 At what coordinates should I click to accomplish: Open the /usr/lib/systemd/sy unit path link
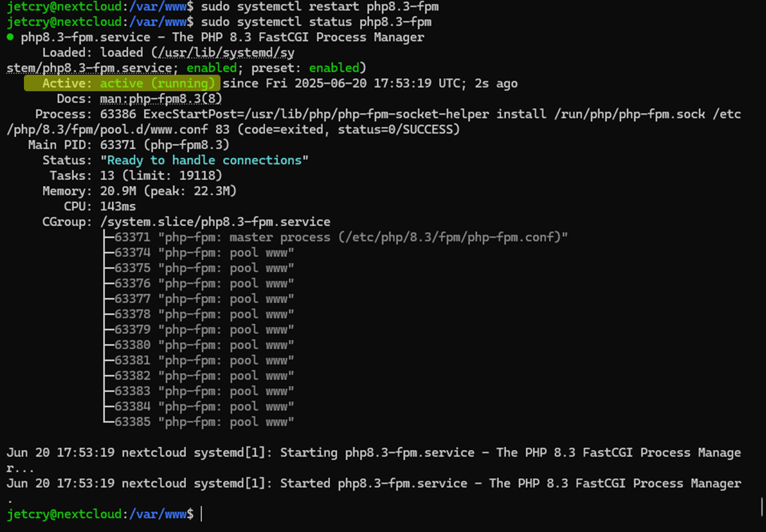coord(226,53)
